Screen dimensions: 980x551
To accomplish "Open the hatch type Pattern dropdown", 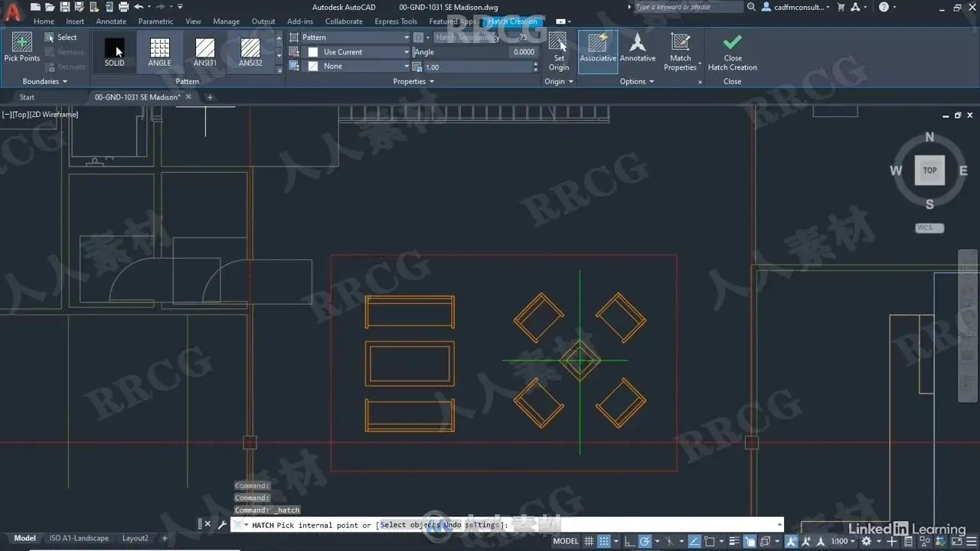I will pyautogui.click(x=356, y=37).
